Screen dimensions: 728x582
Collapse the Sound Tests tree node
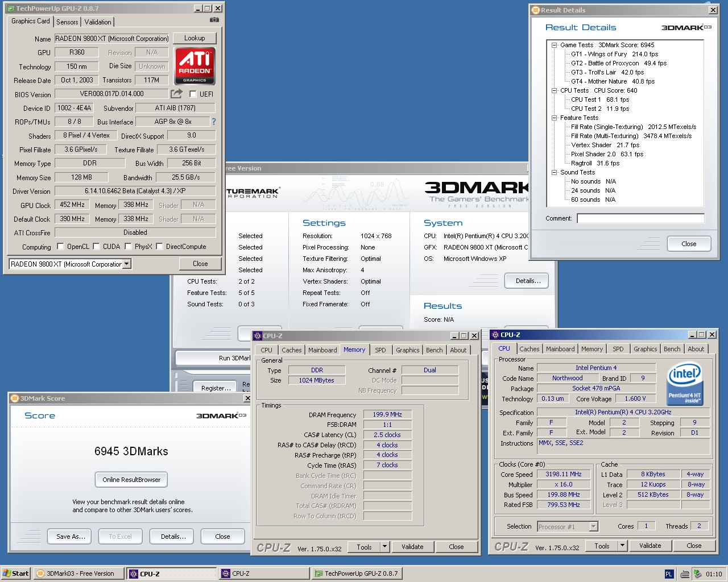(554, 172)
